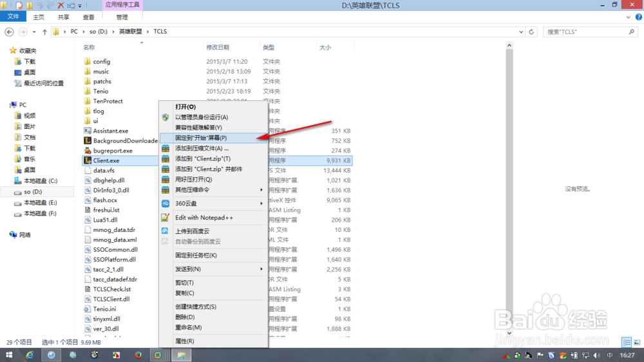Screen dimensions: 644x362
Task: Select 本地磁盘 (C:) in navigation pane
Action: tap(40, 181)
